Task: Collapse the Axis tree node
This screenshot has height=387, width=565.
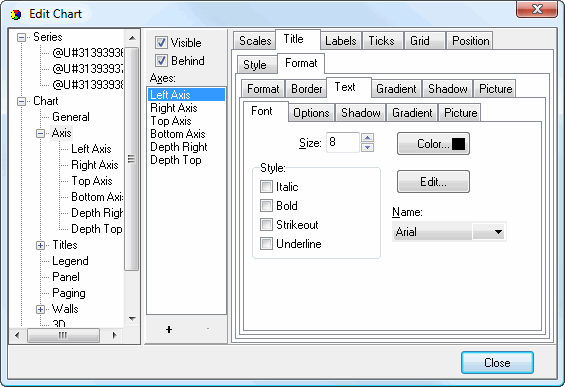Action: (40, 133)
